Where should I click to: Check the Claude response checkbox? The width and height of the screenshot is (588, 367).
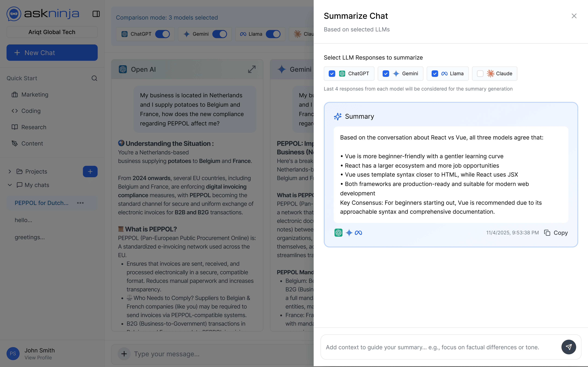tap(480, 74)
